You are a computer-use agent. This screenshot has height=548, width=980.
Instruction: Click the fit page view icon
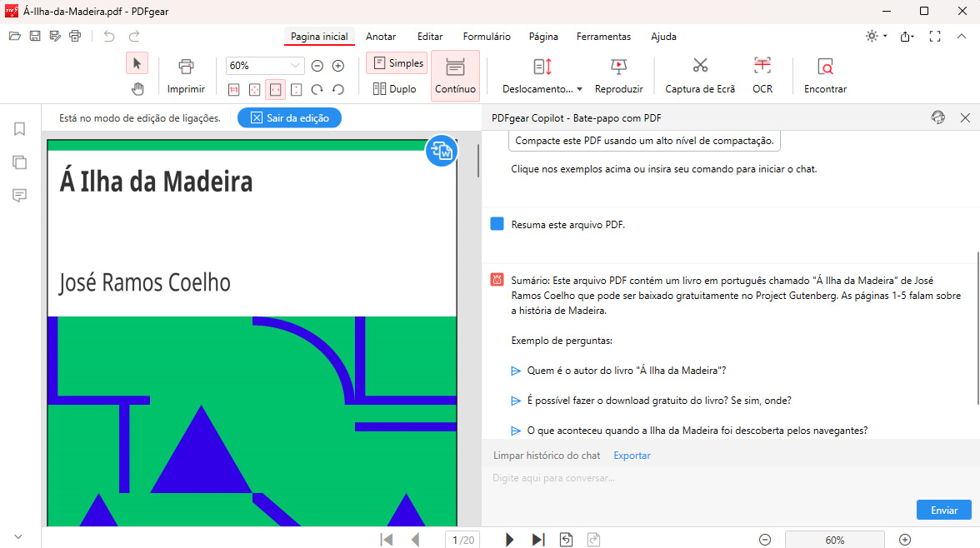click(x=254, y=90)
